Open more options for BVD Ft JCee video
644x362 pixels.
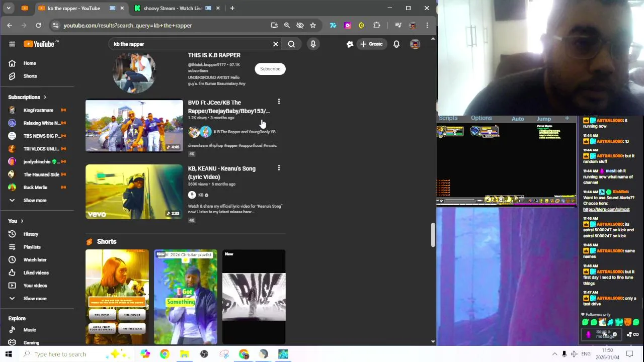(x=279, y=102)
